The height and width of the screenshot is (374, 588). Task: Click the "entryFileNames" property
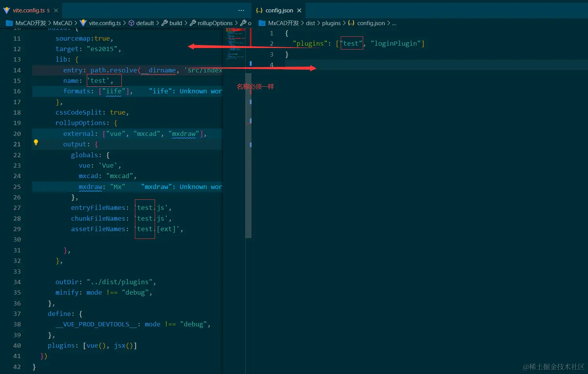coord(98,208)
